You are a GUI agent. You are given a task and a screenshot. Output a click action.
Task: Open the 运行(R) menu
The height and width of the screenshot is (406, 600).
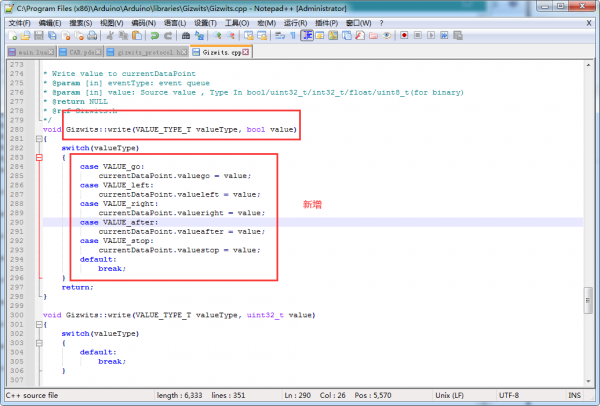coord(295,23)
